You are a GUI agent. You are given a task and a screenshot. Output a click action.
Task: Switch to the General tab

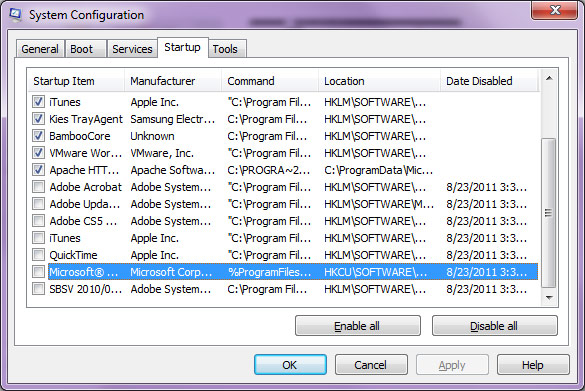tap(40, 49)
